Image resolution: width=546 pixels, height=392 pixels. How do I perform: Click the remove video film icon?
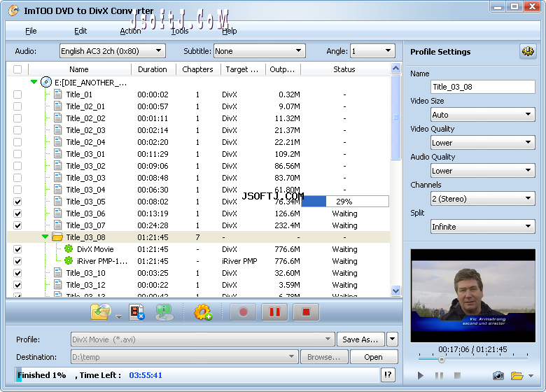(136, 312)
